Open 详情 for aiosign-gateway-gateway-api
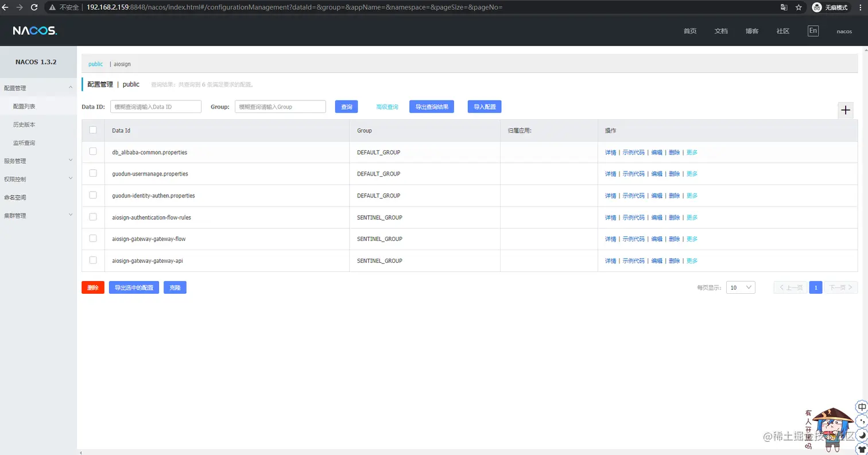 click(610, 261)
